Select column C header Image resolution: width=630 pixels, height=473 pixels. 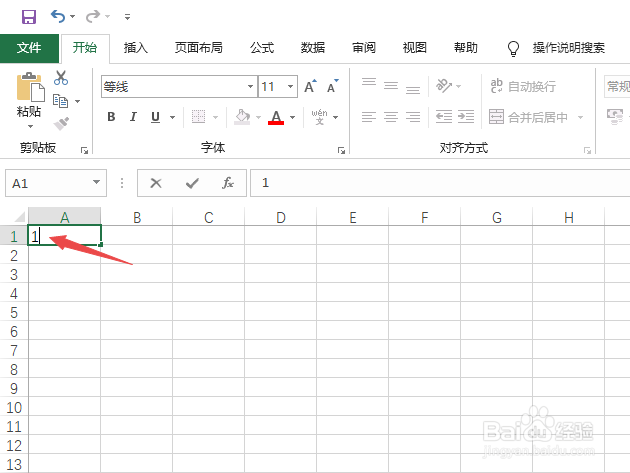(209, 217)
